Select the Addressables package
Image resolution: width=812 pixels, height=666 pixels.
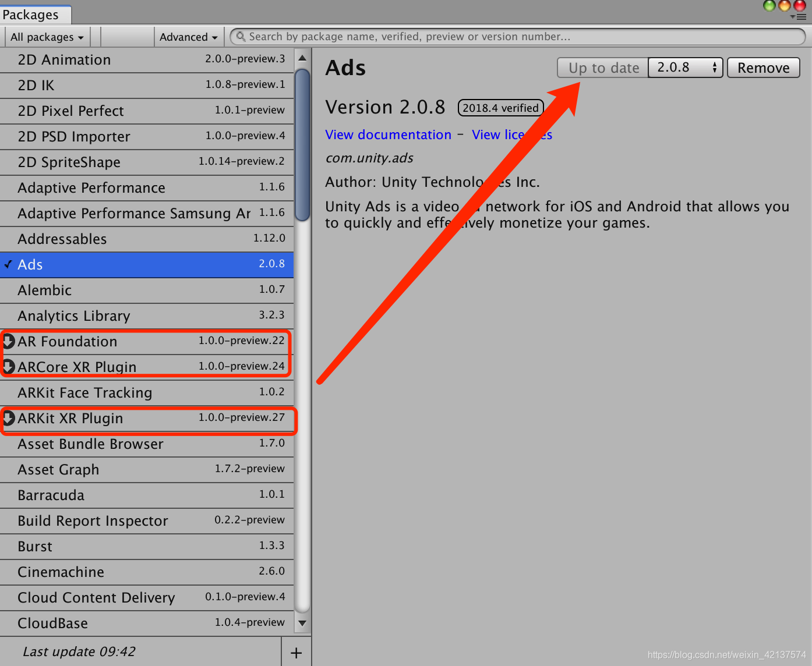(x=147, y=239)
